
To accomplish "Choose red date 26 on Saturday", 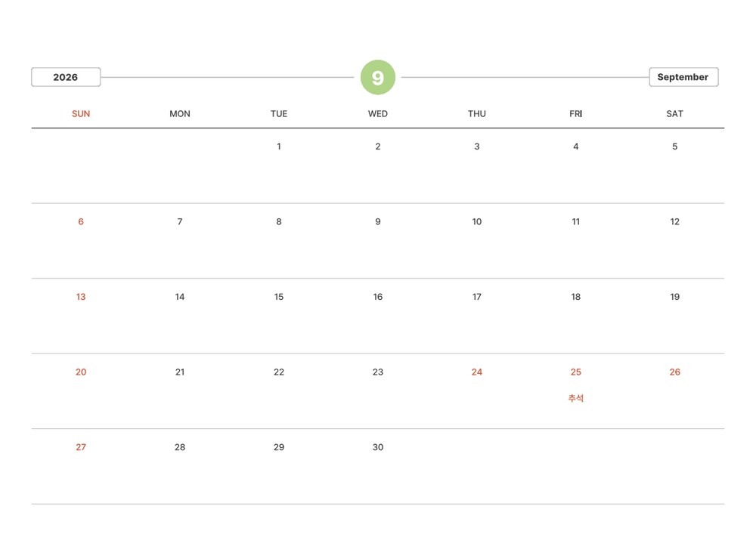I will [674, 372].
